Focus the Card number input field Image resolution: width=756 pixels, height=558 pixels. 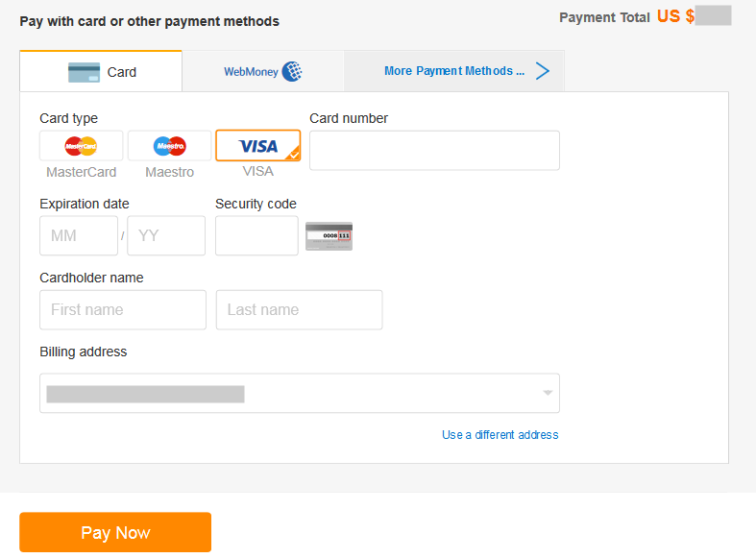click(434, 151)
